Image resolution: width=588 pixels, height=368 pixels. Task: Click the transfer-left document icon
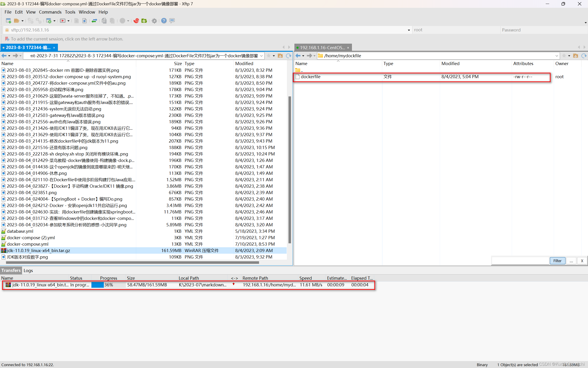(x=76, y=21)
